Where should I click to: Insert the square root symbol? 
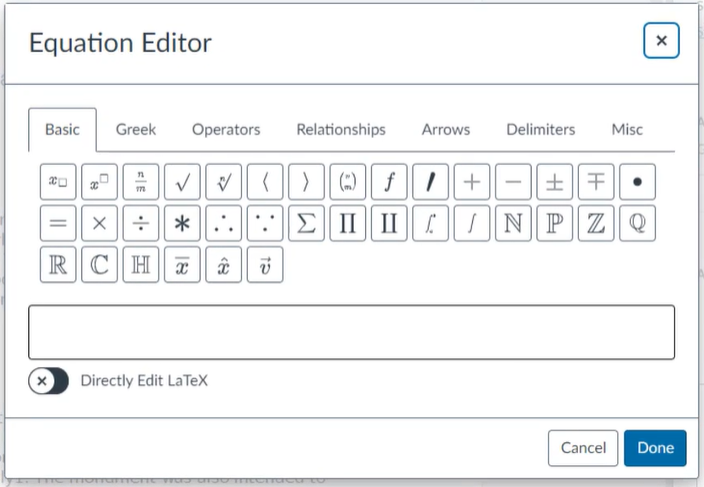pos(182,183)
